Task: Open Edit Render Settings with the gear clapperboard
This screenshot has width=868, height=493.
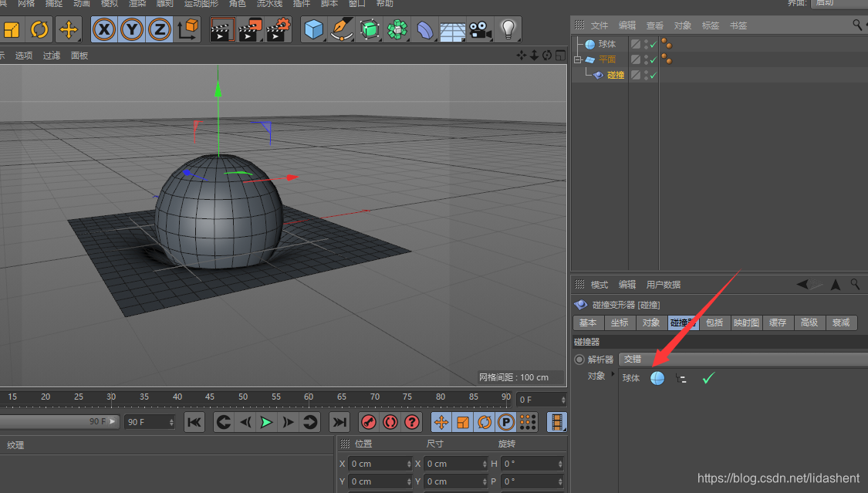Action: pyautogui.click(x=278, y=30)
